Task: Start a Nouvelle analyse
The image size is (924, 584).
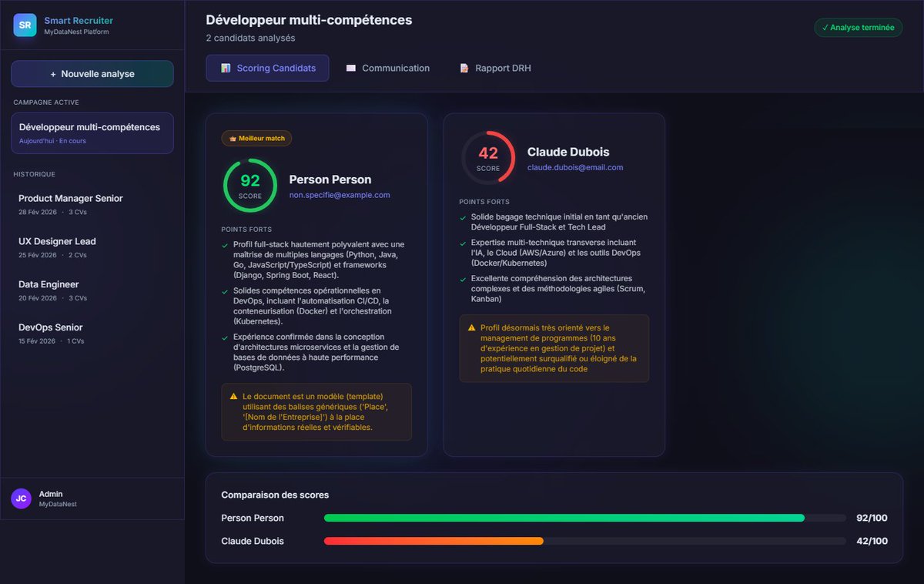Action: click(92, 74)
